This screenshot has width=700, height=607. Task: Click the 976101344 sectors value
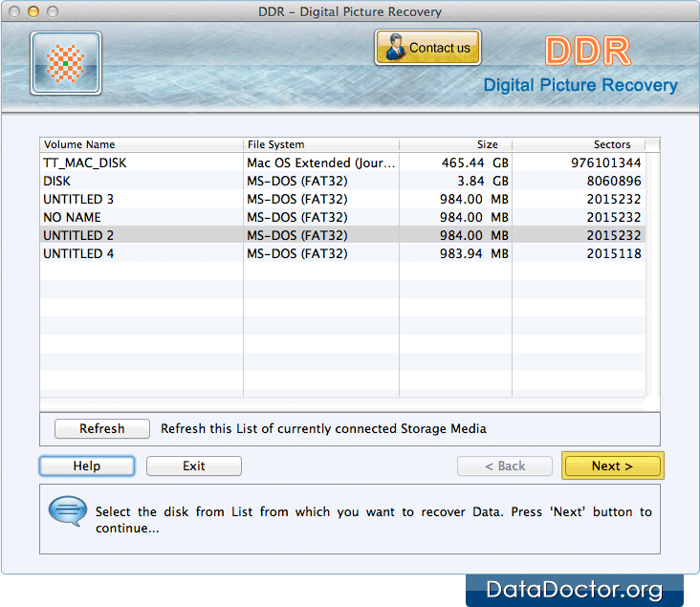tap(605, 163)
